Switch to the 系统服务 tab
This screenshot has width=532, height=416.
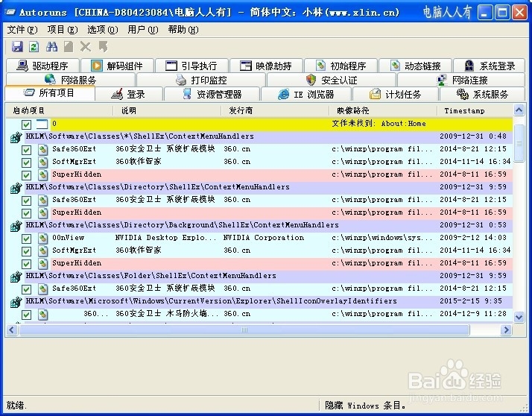[x=482, y=94]
